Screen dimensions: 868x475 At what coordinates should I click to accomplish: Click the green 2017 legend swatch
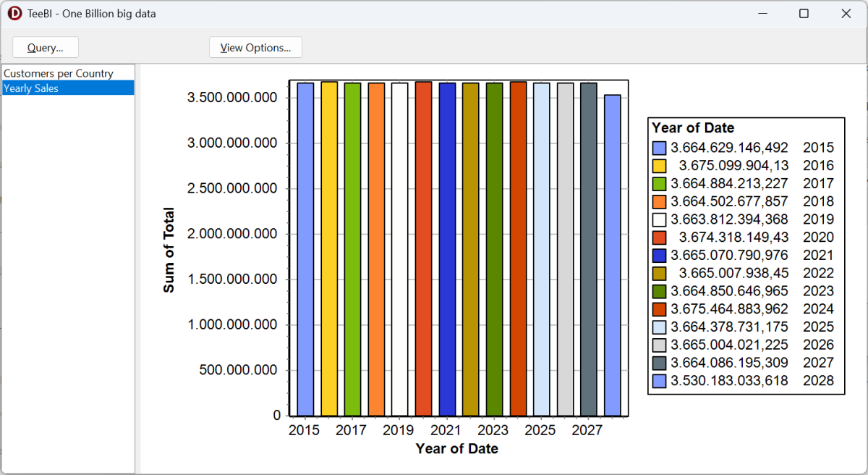coord(659,184)
